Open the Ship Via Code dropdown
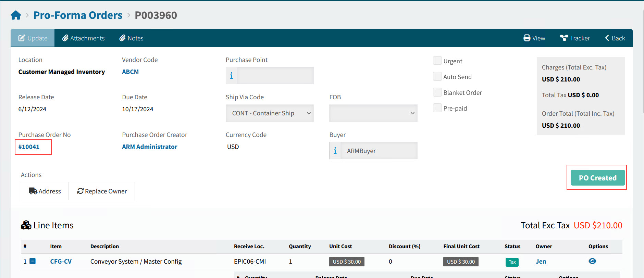This screenshot has width=644, height=278. point(270,113)
